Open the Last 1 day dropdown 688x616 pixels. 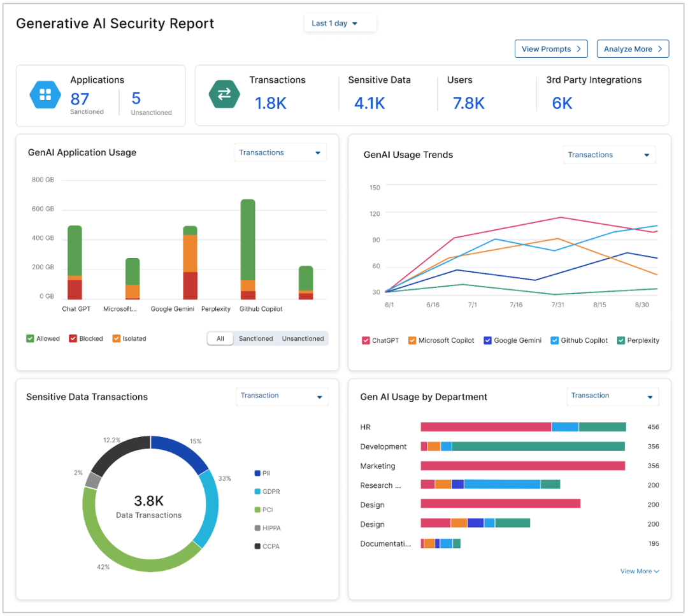click(x=340, y=23)
